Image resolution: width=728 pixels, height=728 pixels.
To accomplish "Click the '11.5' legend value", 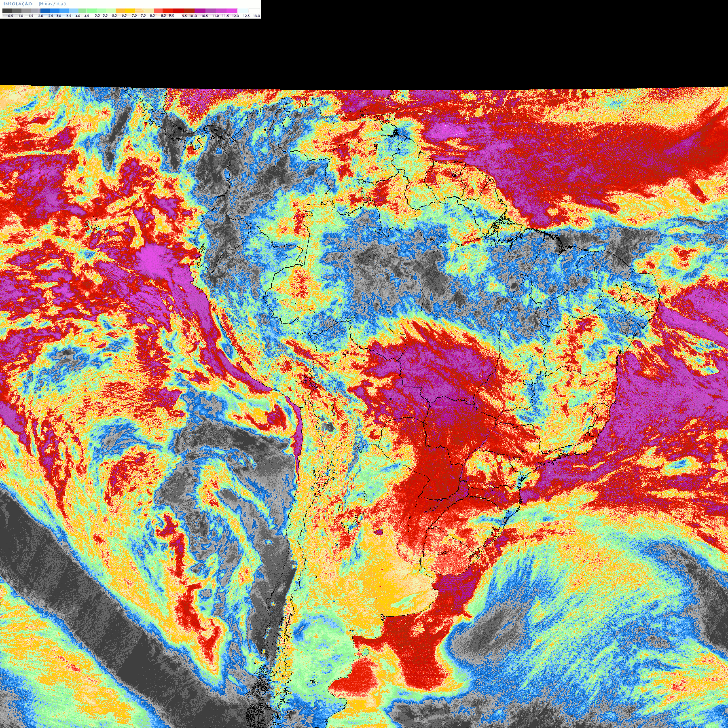I will [225, 16].
